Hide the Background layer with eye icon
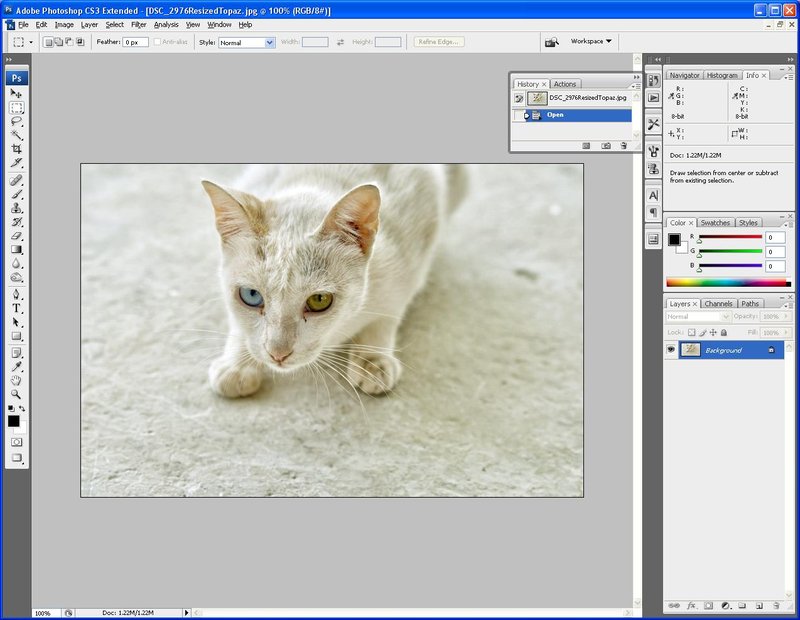The width and height of the screenshot is (800, 620). pyautogui.click(x=671, y=350)
